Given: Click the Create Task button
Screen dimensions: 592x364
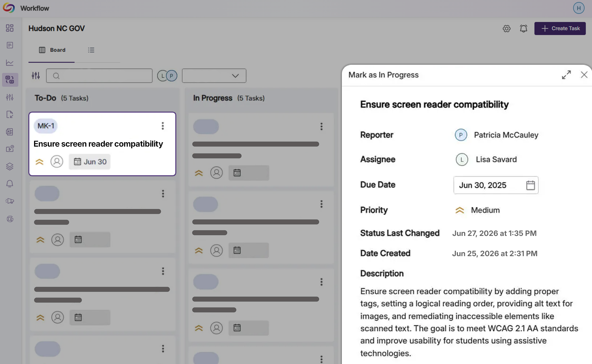Looking at the screenshot, I should (560, 28).
